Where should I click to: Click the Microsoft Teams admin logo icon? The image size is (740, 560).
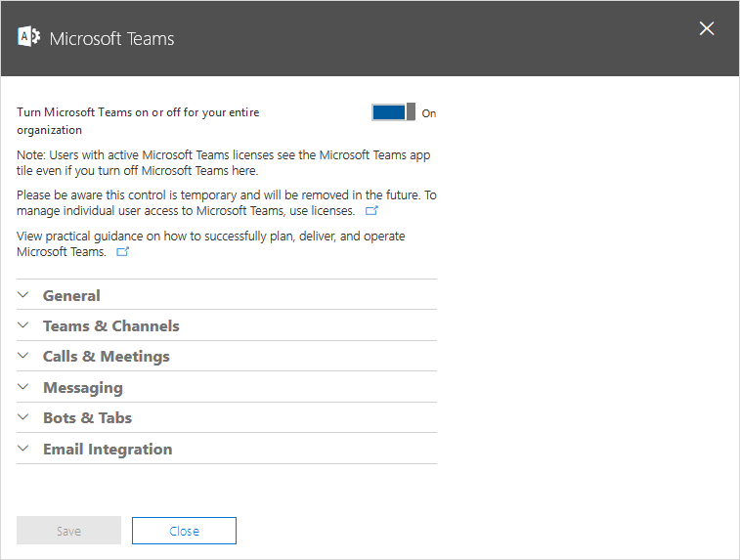coord(28,37)
